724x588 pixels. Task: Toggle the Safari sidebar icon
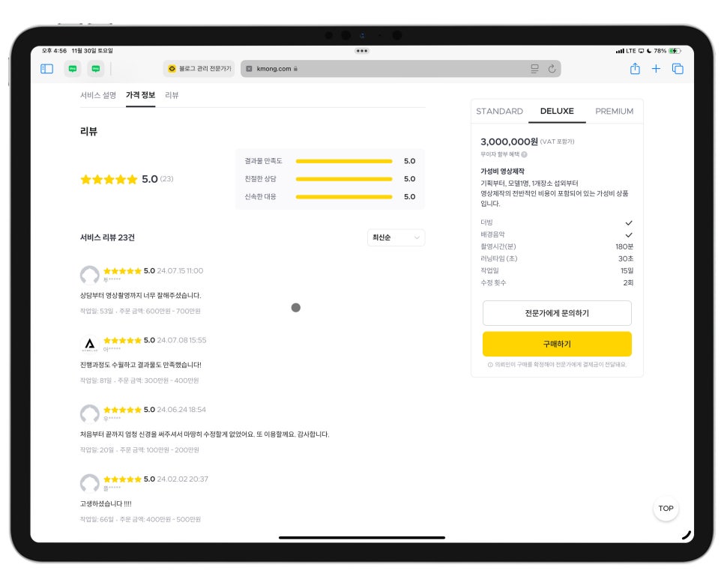click(46, 69)
